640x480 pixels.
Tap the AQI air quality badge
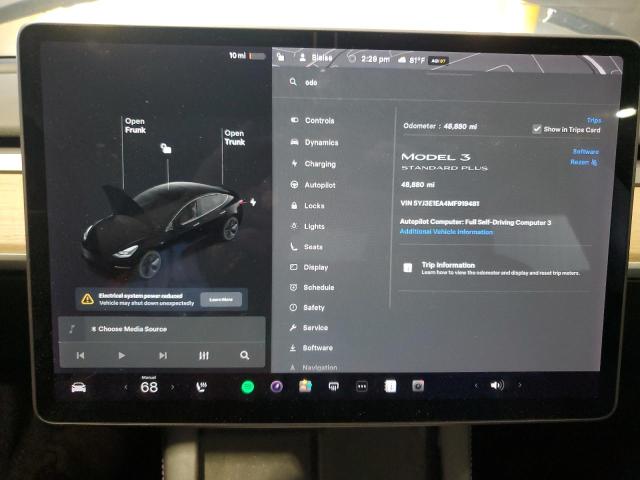click(x=439, y=60)
